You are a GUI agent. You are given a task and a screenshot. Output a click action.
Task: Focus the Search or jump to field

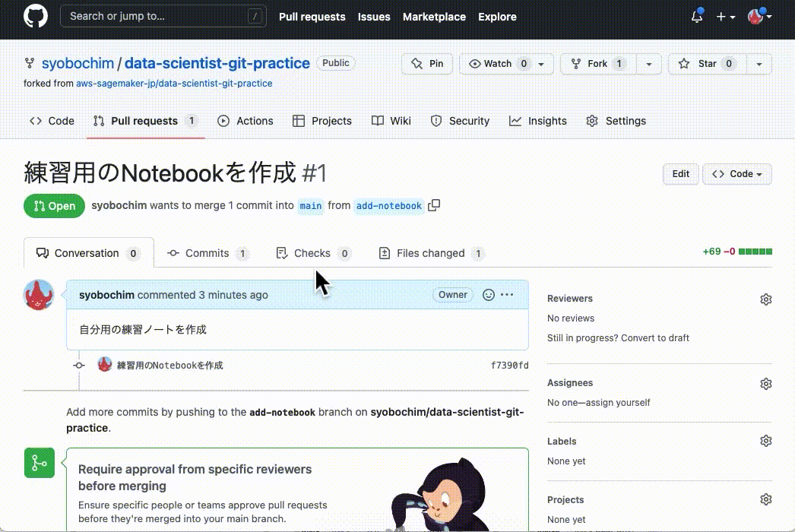[x=163, y=16]
